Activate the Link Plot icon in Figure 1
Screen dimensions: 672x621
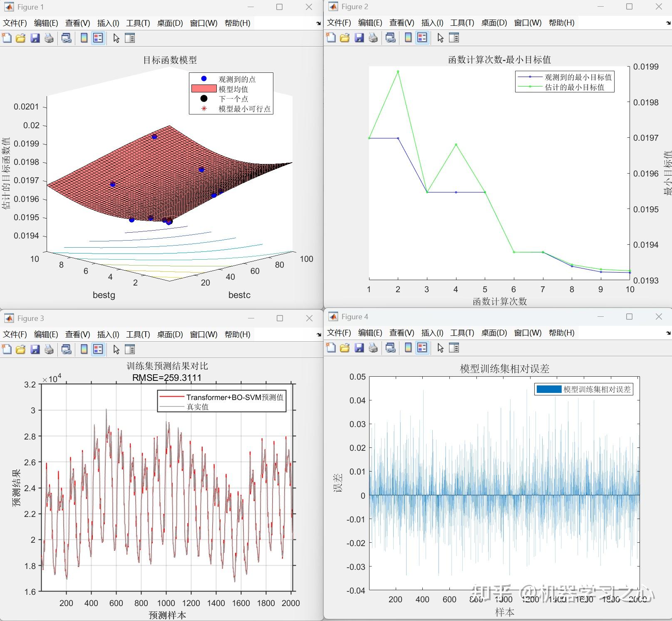coord(66,38)
